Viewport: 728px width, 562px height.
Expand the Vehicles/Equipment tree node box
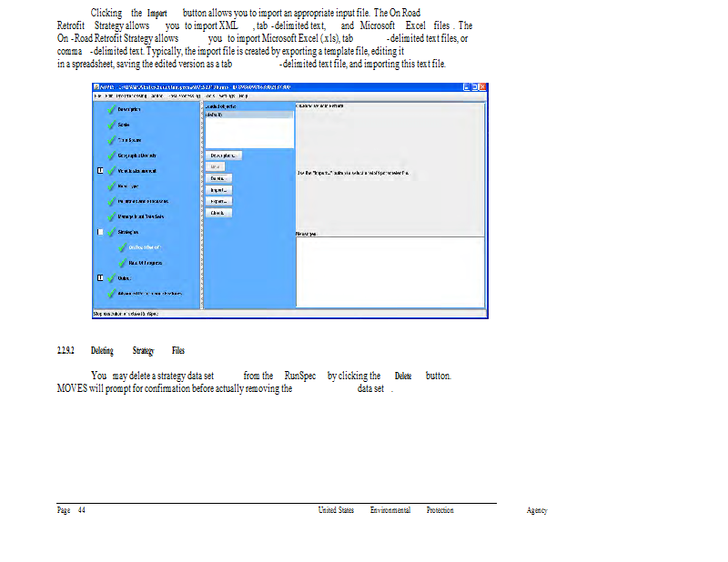[100, 171]
